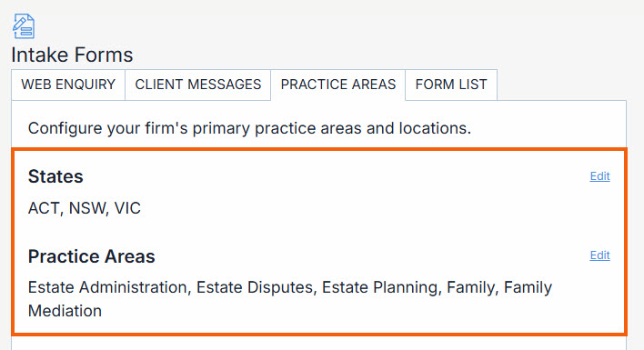This screenshot has height=350, width=644.
Task: Click the Estate Disputes practice area
Action: 254,287
